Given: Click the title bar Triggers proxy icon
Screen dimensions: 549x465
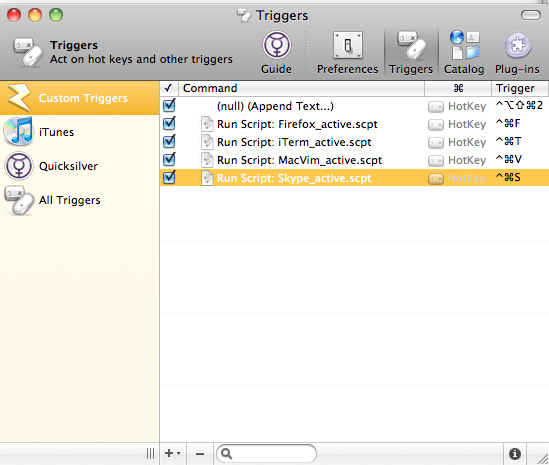Looking at the screenshot, I should [x=244, y=15].
